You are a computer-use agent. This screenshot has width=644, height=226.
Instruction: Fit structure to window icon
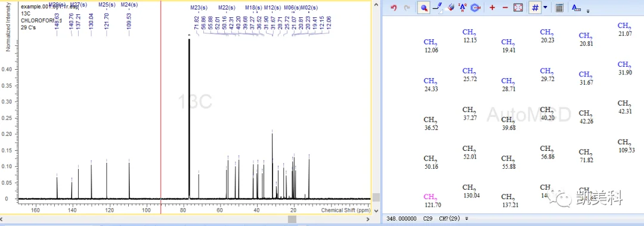click(x=518, y=8)
